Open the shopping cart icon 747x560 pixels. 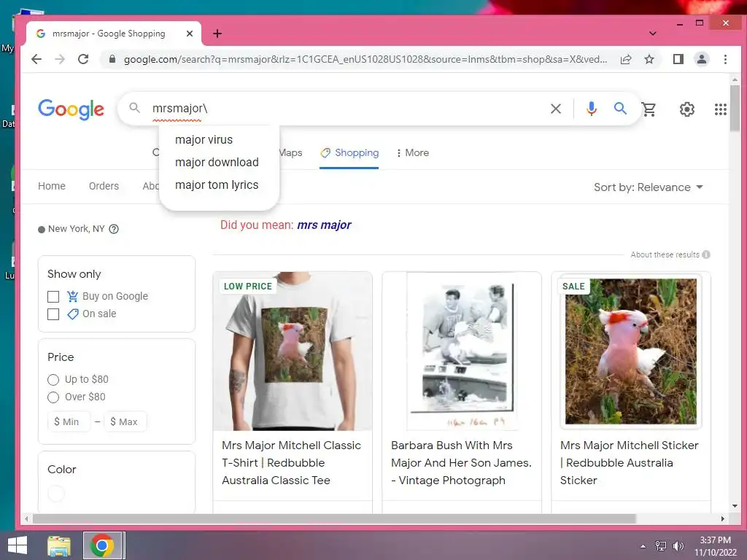pyautogui.click(x=649, y=109)
